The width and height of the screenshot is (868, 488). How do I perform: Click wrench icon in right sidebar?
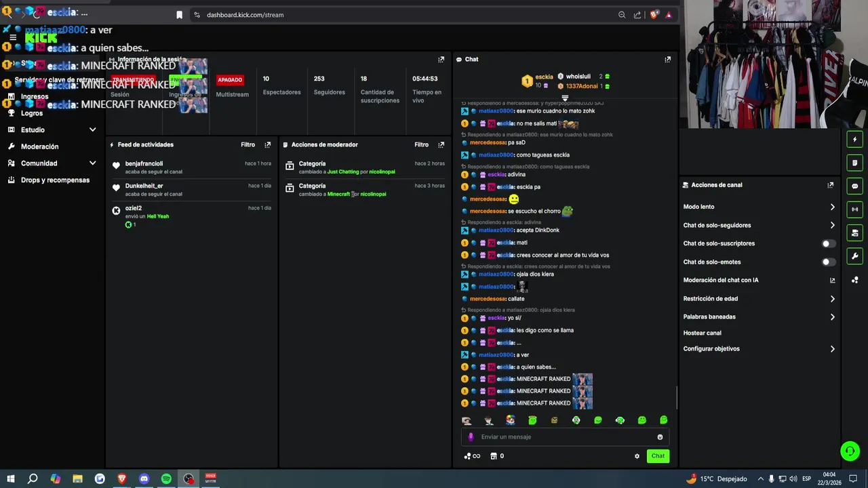pos(854,256)
